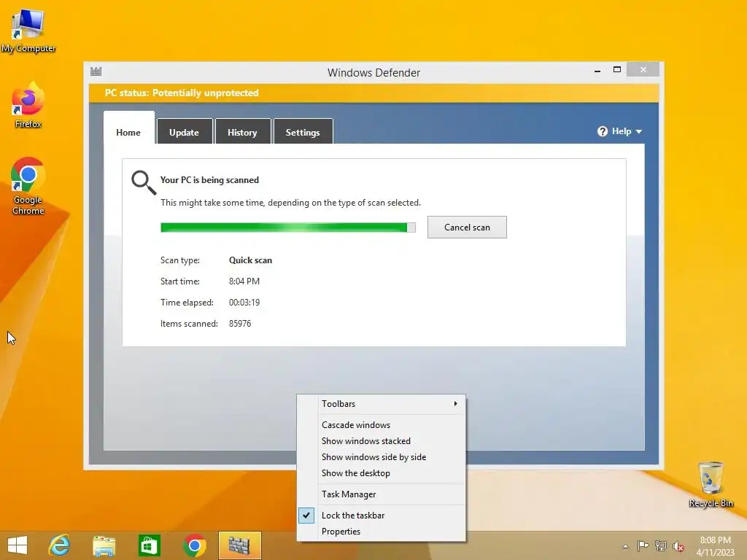
Task: Click the Cancel scan button
Action: coord(467,227)
